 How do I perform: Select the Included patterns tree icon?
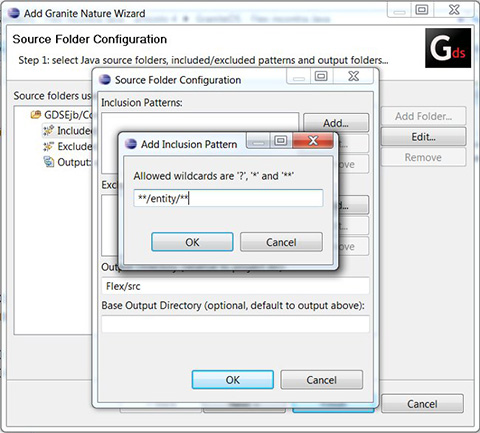tap(48, 130)
